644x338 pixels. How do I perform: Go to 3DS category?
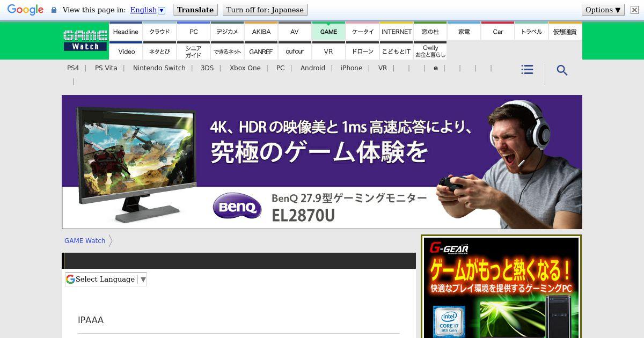click(x=207, y=68)
